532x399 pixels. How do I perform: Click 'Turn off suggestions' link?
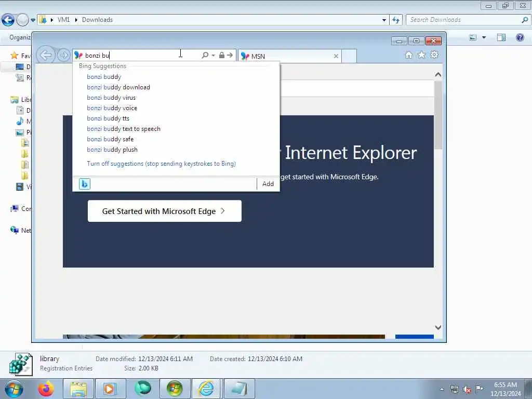[161, 164]
